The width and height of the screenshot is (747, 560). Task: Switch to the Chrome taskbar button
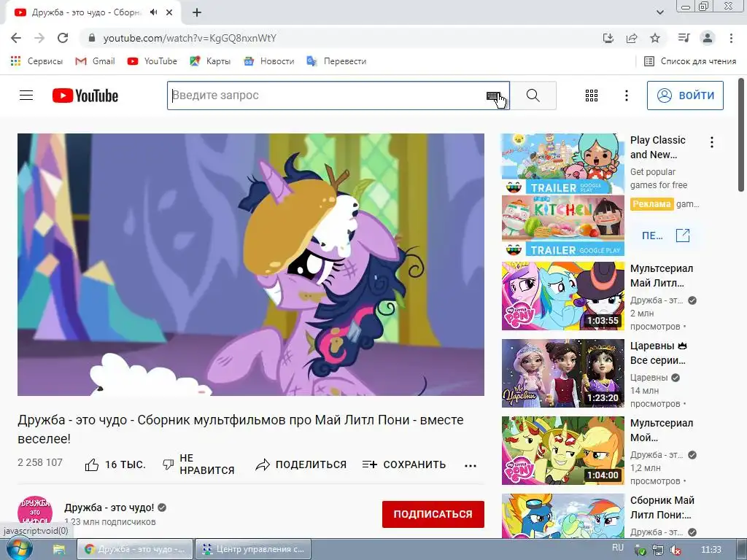(135, 549)
